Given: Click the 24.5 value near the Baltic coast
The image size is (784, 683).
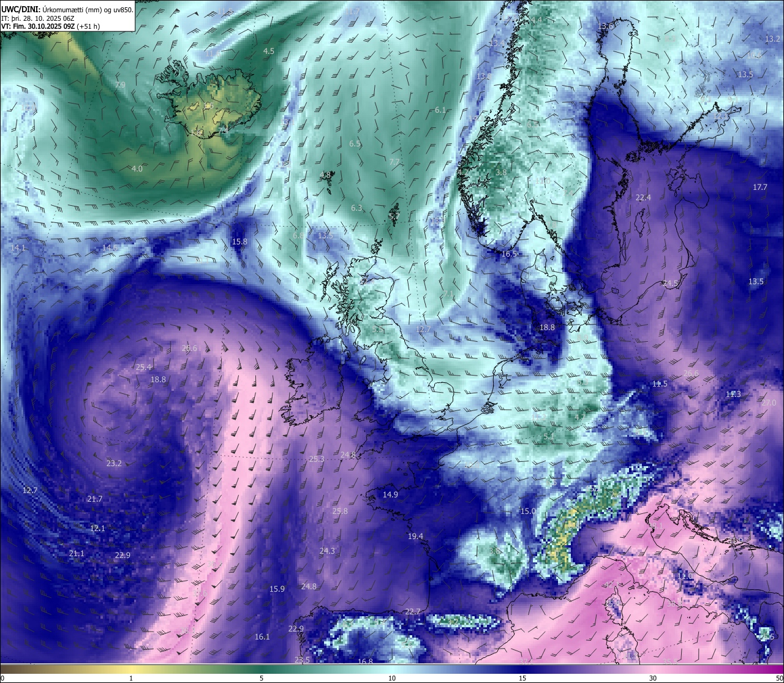Looking at the screenshot, I should [671, 283].
